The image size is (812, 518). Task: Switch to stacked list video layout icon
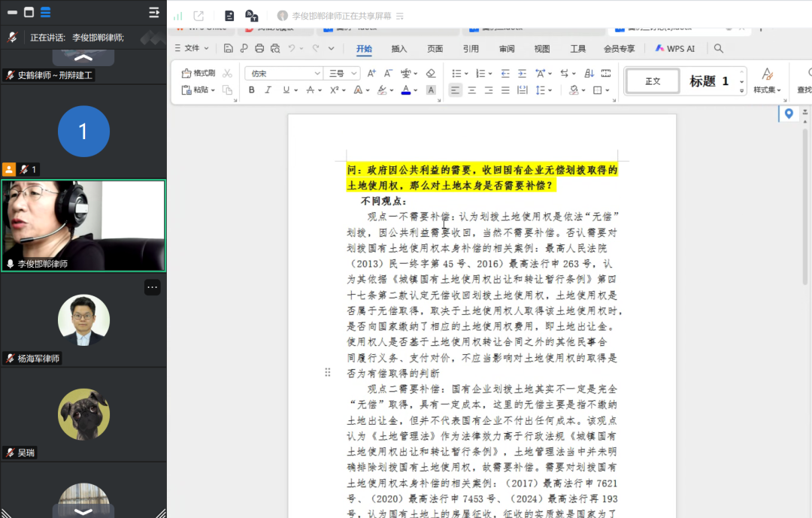(x=46, y=12)
